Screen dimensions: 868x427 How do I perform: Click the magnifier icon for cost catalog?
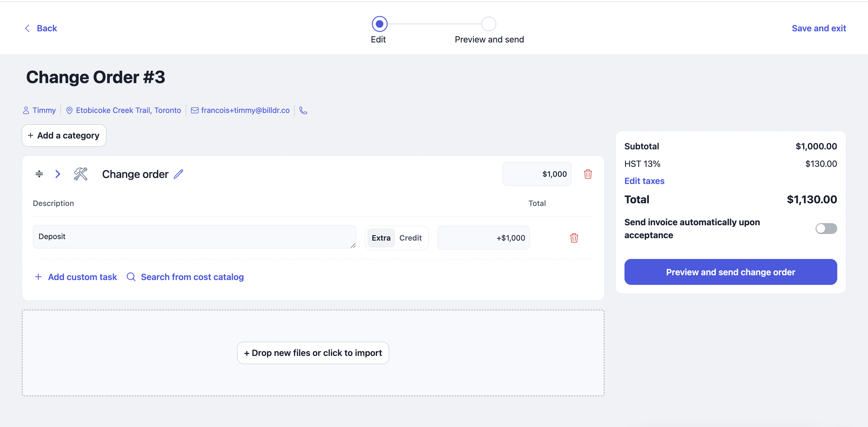[x=131, y=277]
